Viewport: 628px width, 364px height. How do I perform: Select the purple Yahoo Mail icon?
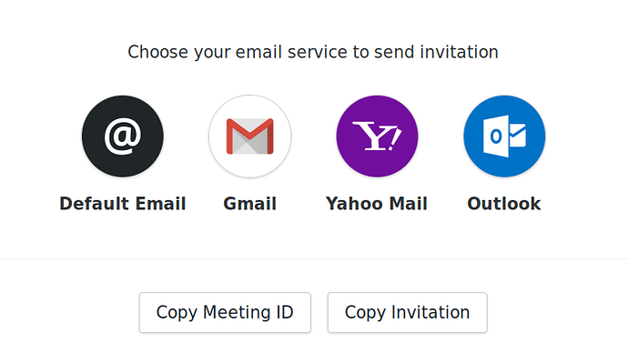click(377, 136)
